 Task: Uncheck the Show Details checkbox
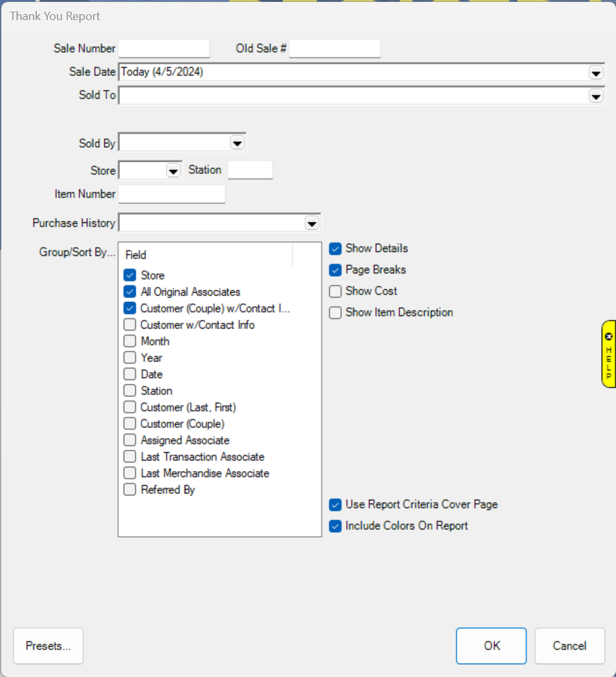click(335, 249)
